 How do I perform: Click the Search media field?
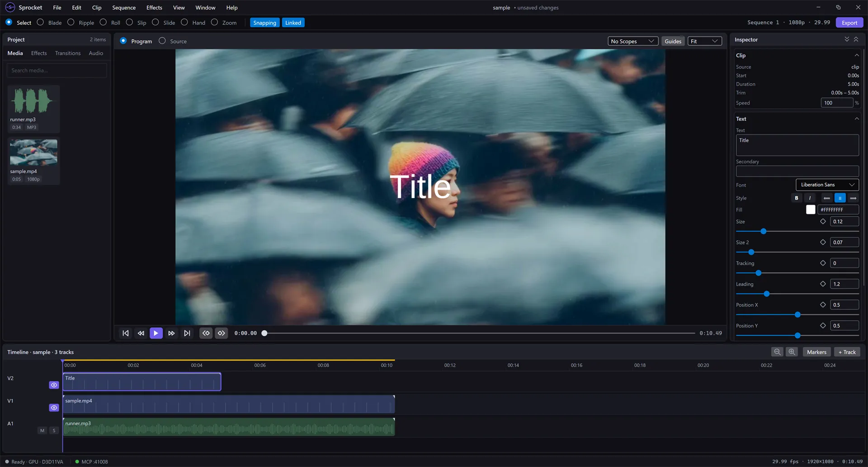pyautogui.click(x=57, y=70)
